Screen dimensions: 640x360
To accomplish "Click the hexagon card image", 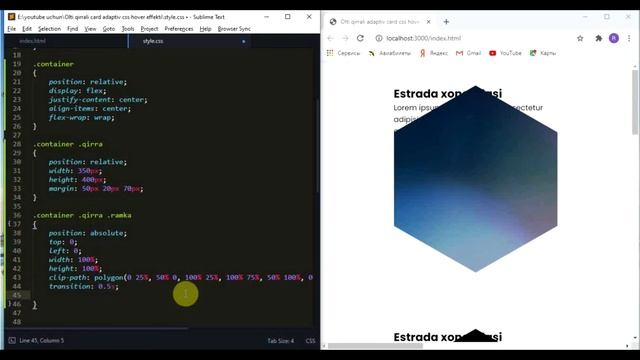I will [476, 179].
